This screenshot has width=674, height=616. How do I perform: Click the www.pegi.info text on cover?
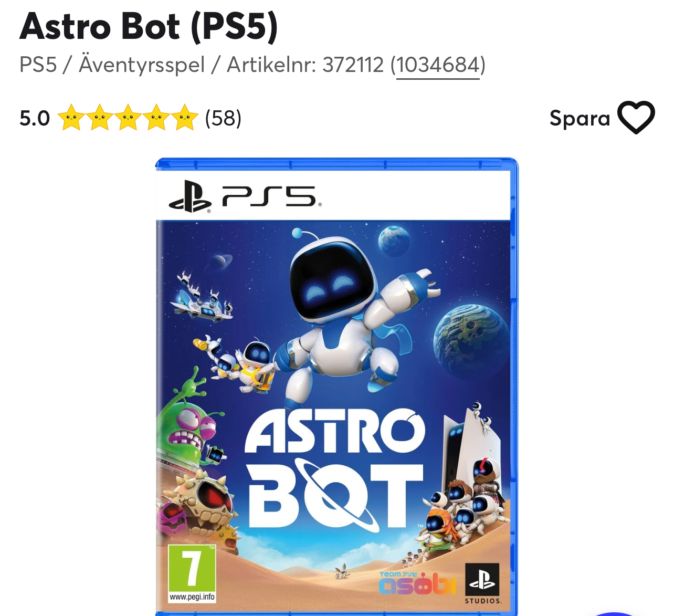[x=192, y=597]
